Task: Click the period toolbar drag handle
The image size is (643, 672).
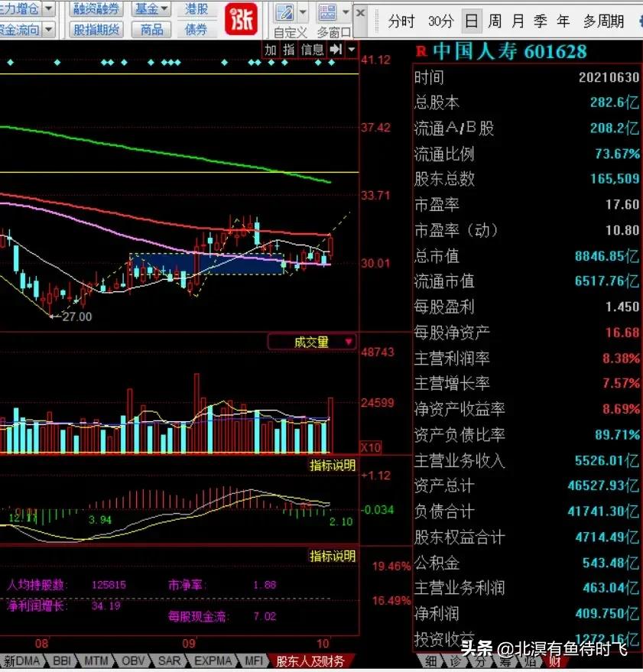Action: click(376, 20)
